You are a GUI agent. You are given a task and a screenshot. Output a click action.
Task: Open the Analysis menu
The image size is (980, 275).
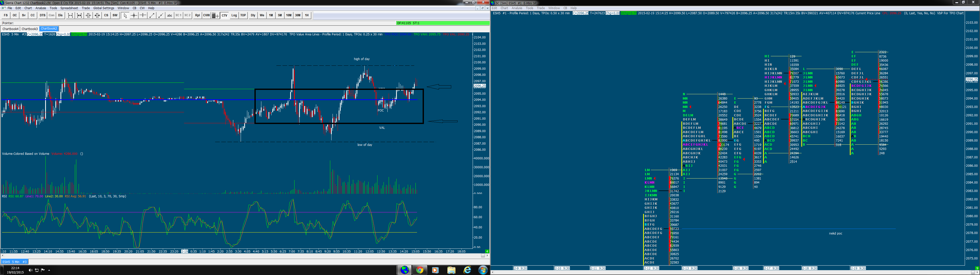(x=41, y=8)
